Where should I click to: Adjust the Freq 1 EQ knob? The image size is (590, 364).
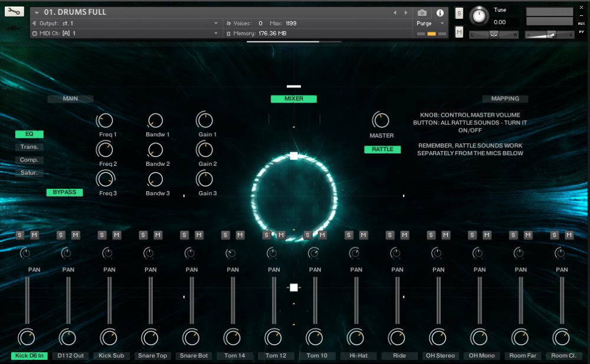pyautogui.click(x=105, y=120)
